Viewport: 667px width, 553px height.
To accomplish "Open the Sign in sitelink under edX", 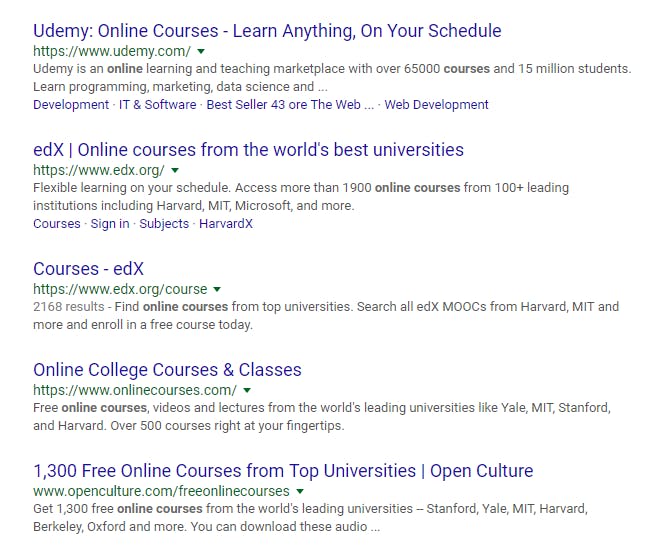I will point(110,224).
